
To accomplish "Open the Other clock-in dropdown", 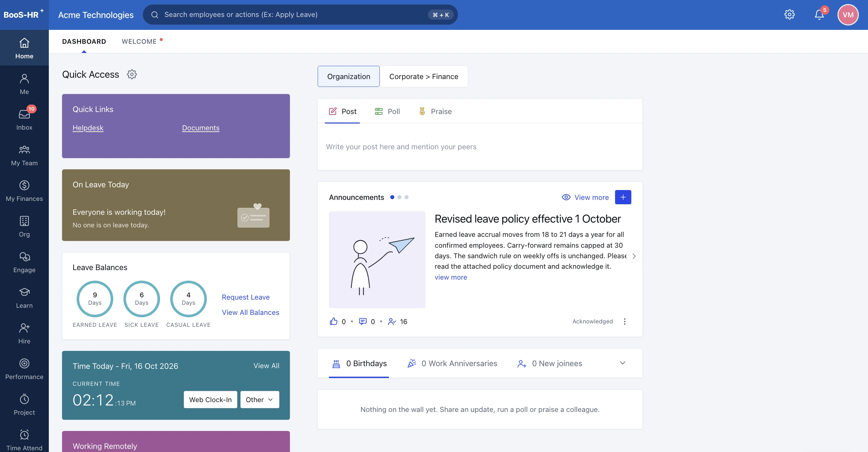I will click(x=260, y=400).
